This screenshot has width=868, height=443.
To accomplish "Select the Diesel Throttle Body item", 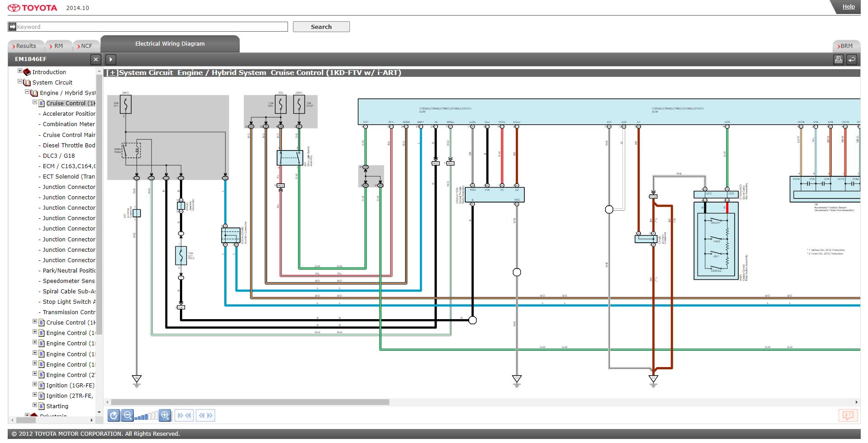I will [69, 146].
